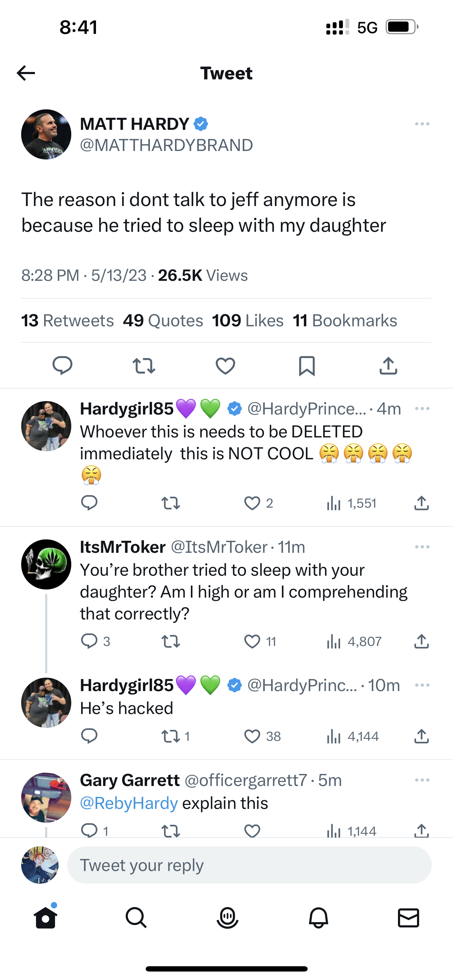Tap the back arrow
Image resolution: width=453 pixels, height=980 pixels.
tap(26, 73)
